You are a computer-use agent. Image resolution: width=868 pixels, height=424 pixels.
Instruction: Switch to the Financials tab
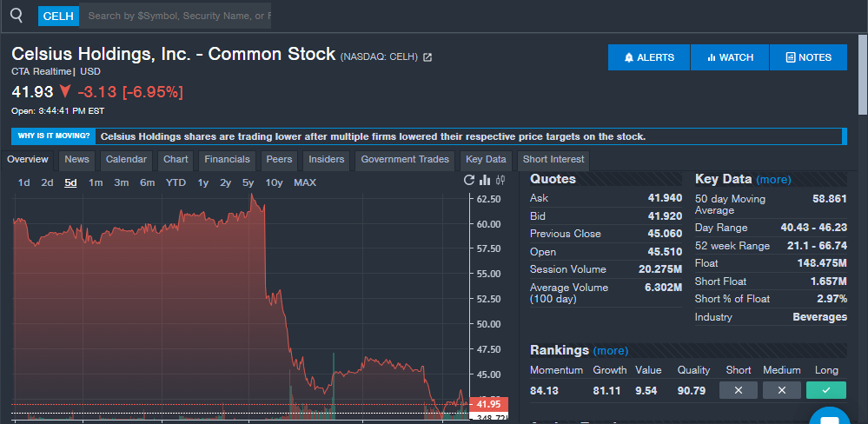227,160
